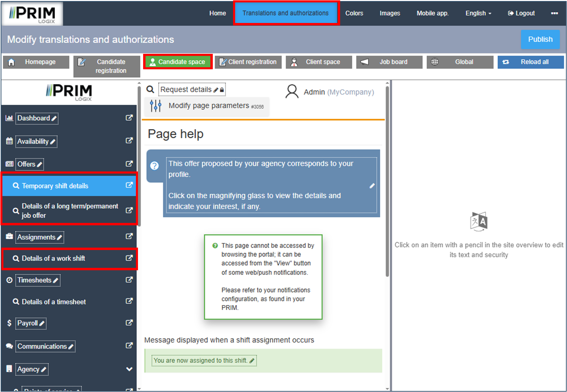Expand the Agency menu chevron
Screen dimensions: 567x392
point(129,369)
